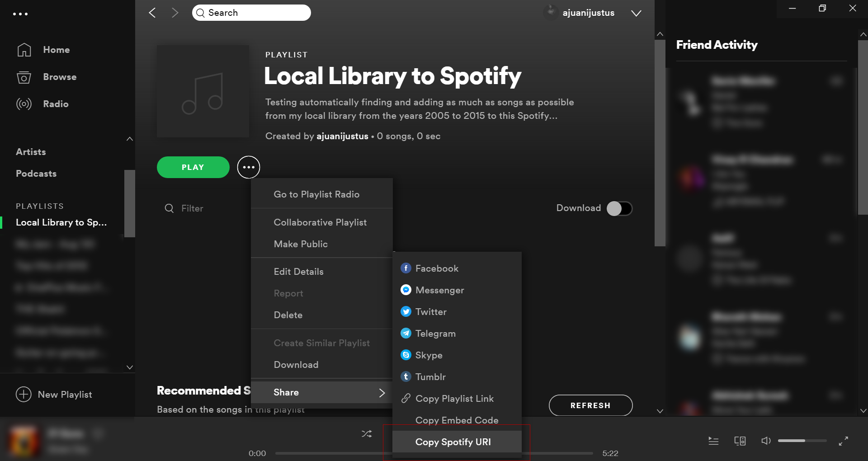This screenshot has width=868, height=461.
Task: Click the search magnifier icon
Action: (x=200, y=13)
